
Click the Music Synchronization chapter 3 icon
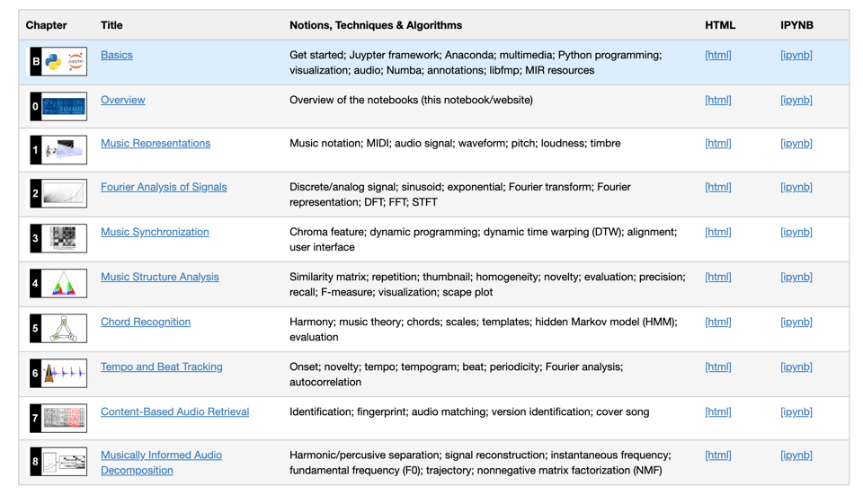click(58, 238)
